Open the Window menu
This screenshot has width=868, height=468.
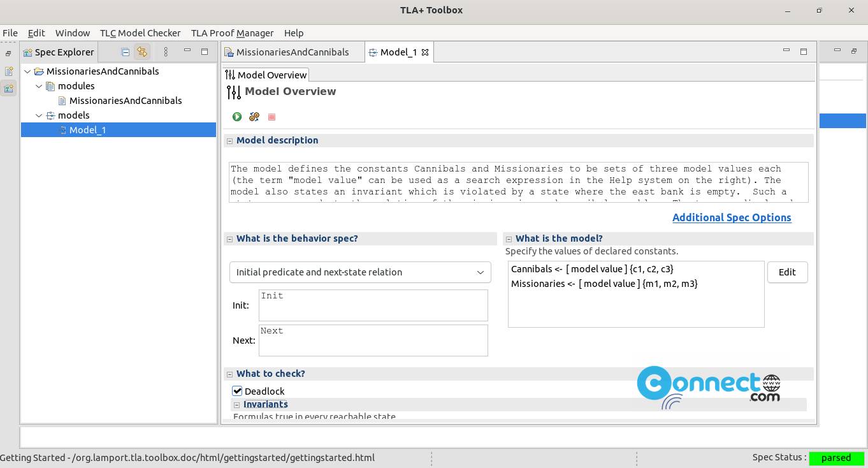(73, 33)
